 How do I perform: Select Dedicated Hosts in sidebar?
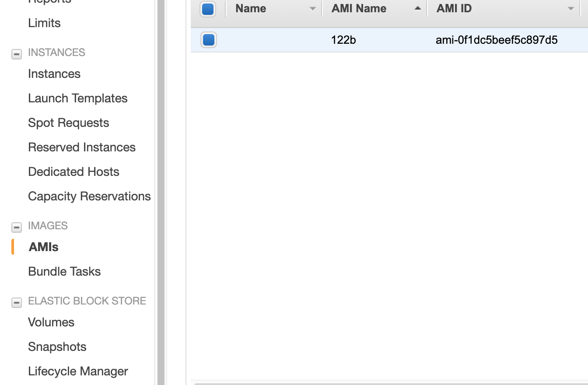73,171
